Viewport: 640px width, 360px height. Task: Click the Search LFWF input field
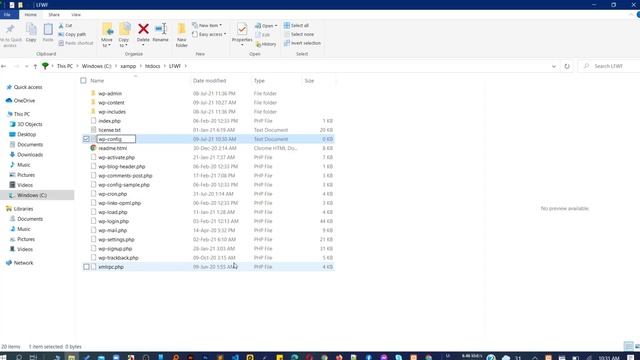pyautogui.click(x=609, y=66)
